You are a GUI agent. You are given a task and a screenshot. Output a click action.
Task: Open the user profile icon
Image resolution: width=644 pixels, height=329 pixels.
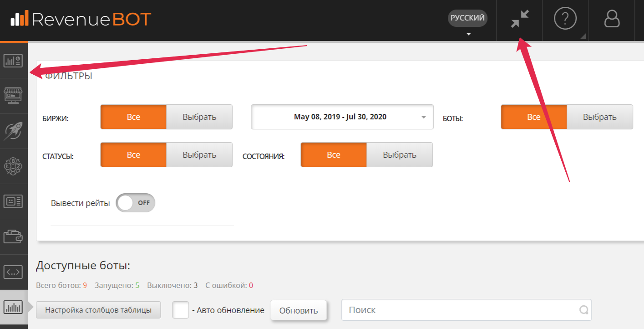pos(612,20)
